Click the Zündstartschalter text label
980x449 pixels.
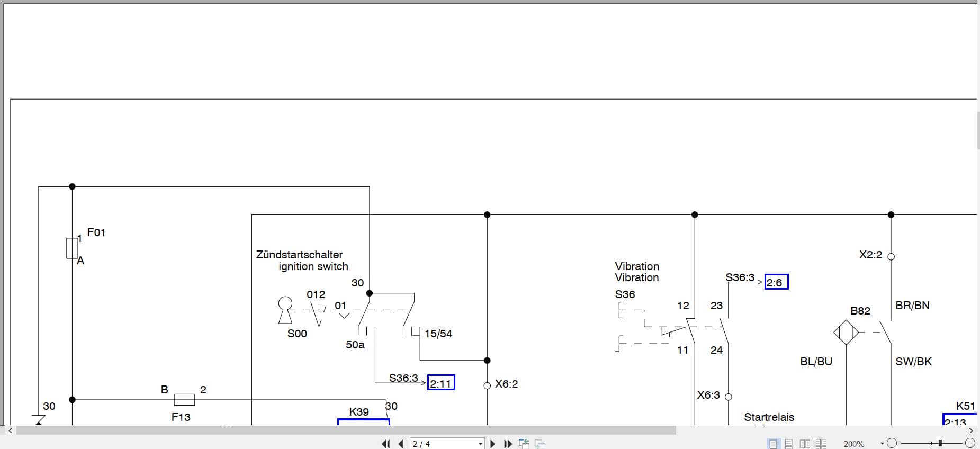(299, 255)
